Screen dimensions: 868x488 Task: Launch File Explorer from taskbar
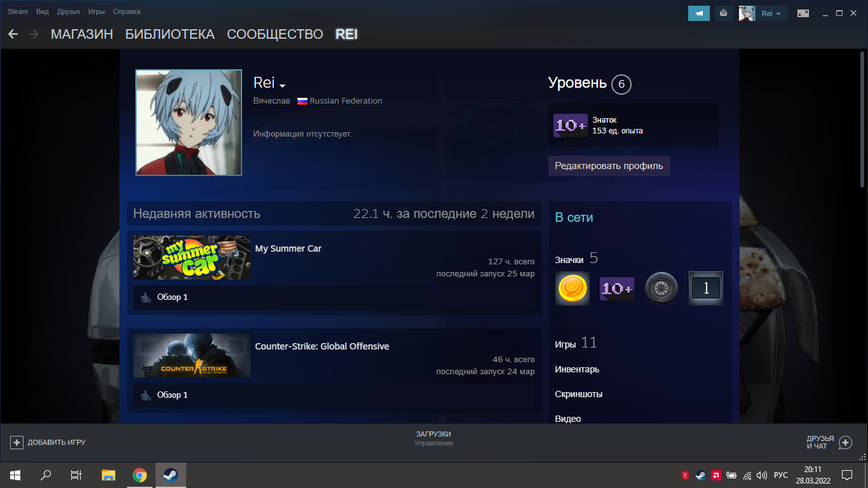click(109, 475)
